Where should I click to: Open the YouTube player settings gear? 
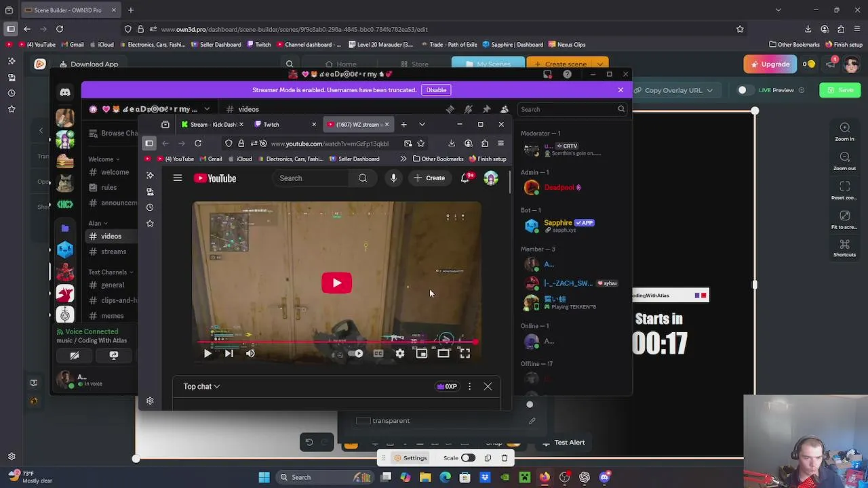pyautogui.click(x=399, y=353)
